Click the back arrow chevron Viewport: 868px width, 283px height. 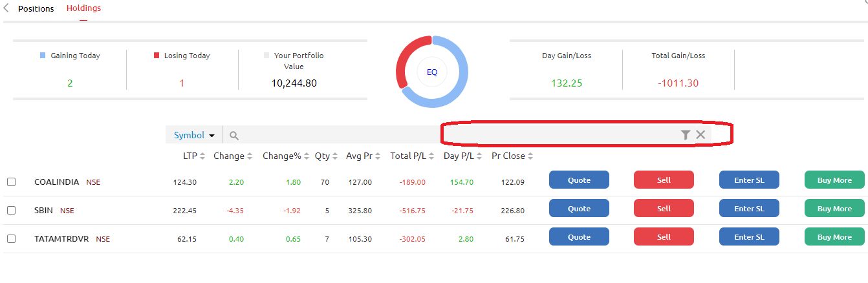(6, 8)
